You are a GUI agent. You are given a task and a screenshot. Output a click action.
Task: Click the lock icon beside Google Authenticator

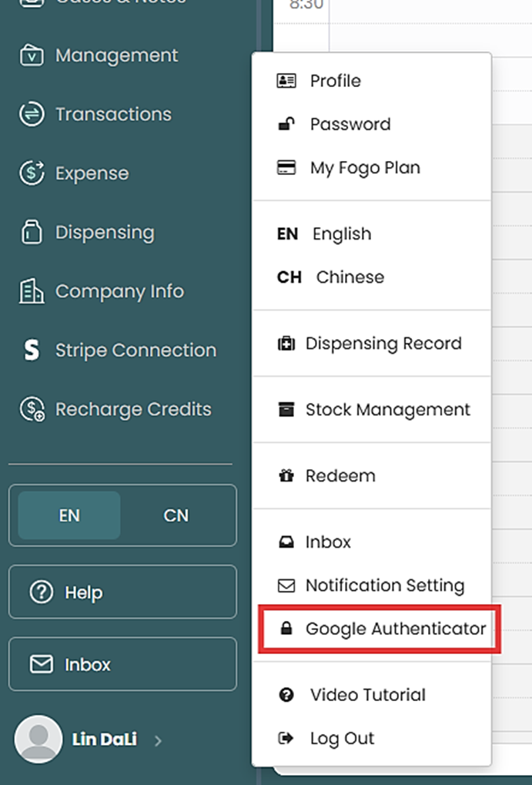coord(286,629)
